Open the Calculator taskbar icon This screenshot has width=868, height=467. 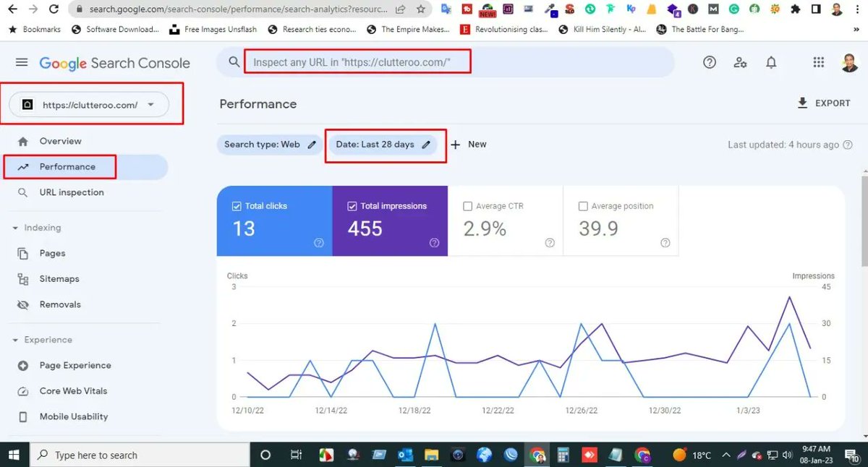coord(563,455)
